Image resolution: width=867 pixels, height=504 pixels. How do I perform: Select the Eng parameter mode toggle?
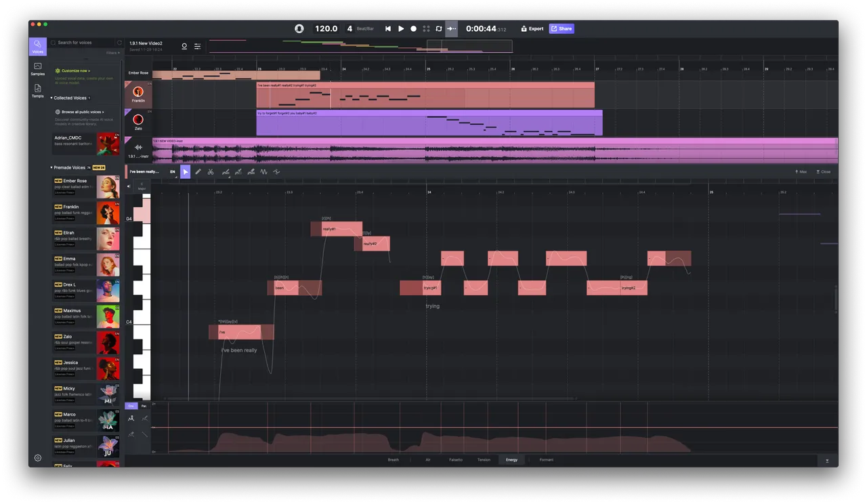coord(131,406)
